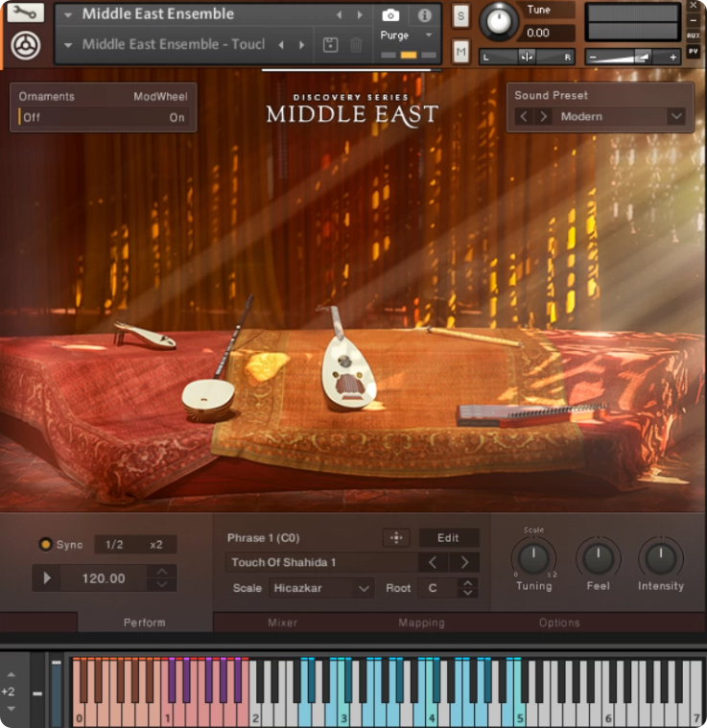The image size is (707, 728).
Task: Open the Scale Hicazkar dropdown
Action: pyautogui.click(x=321, y=588)
